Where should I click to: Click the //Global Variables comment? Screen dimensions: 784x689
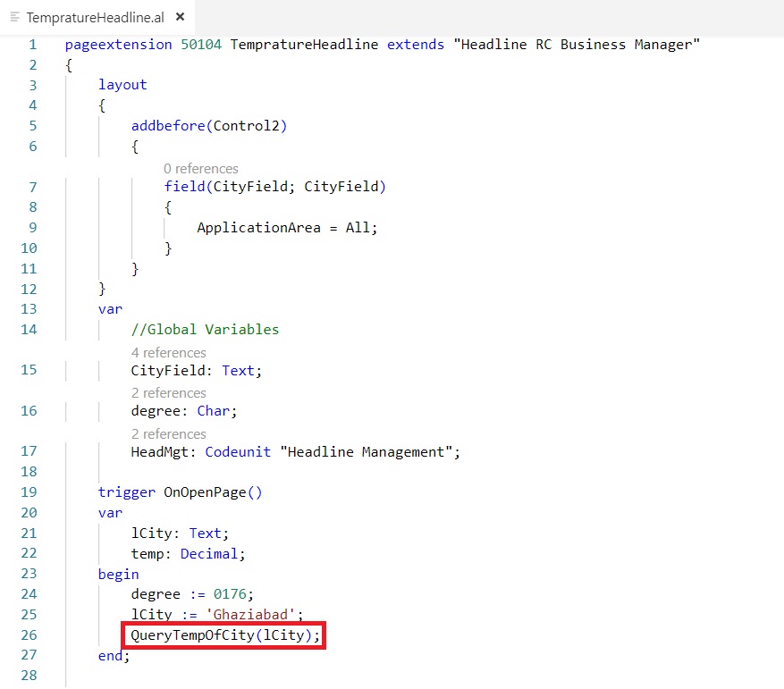[205, 330]
